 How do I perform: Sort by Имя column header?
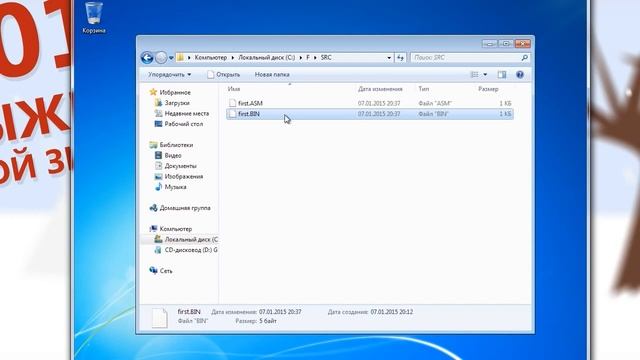(x=234, y=89)
